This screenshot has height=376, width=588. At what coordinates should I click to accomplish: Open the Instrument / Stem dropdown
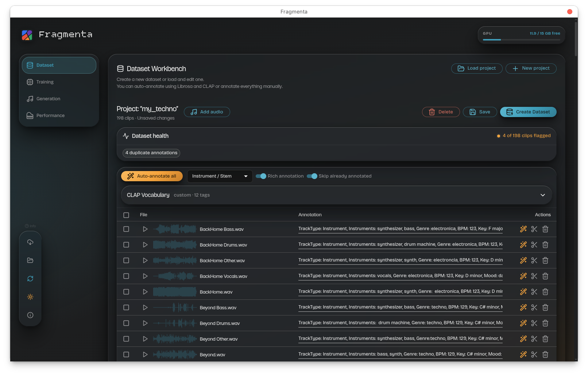click(x=220, y=176)
